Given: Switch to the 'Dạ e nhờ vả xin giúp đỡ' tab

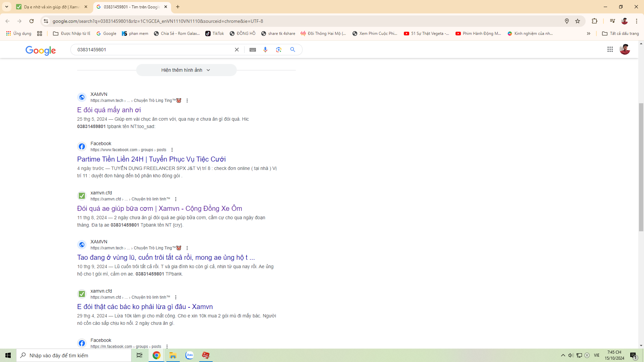Looking at the screenshot, I should [52, 7].
